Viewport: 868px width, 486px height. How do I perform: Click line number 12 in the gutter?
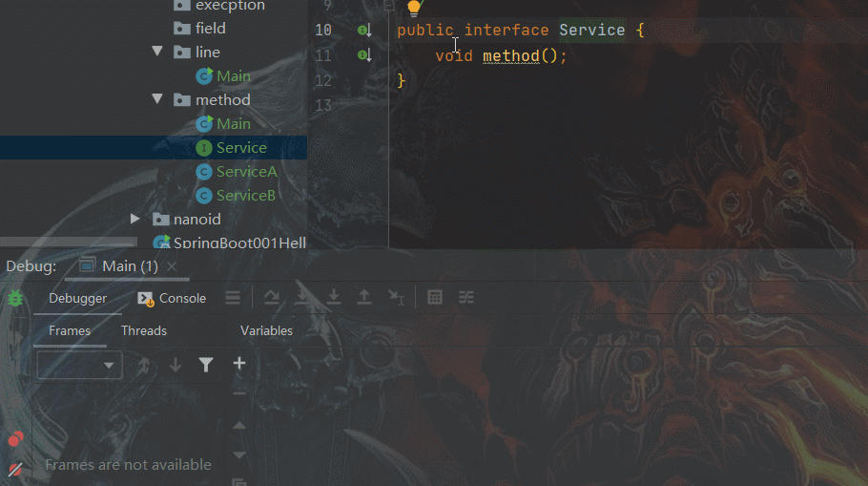click(323, 81)
